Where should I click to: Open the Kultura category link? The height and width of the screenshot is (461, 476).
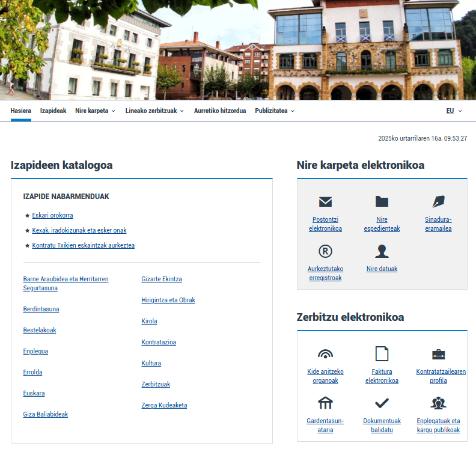point(151,363)
